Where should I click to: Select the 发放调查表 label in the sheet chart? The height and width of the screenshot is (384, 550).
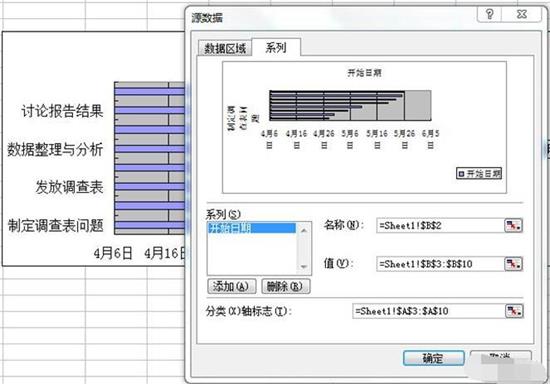point(69,187)
